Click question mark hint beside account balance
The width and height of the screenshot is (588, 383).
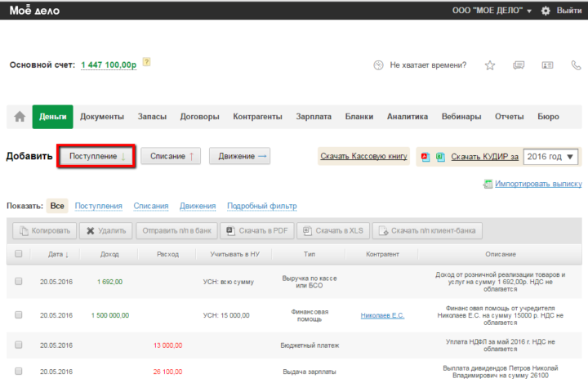pos(146,62)
